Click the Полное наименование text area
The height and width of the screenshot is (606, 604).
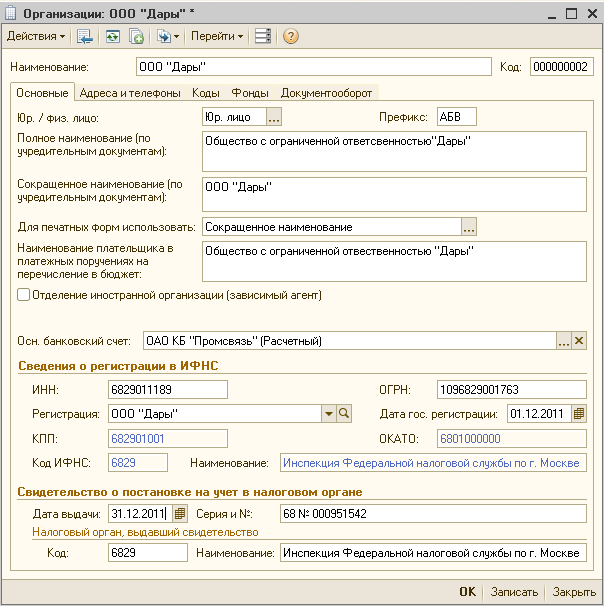tap(394, 152)
